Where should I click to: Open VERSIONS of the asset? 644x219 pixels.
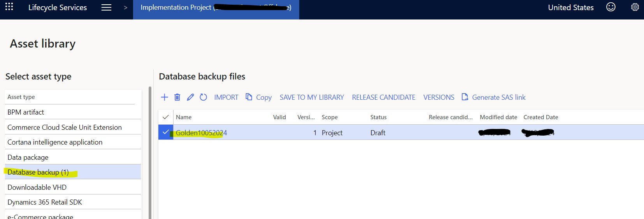439,97
